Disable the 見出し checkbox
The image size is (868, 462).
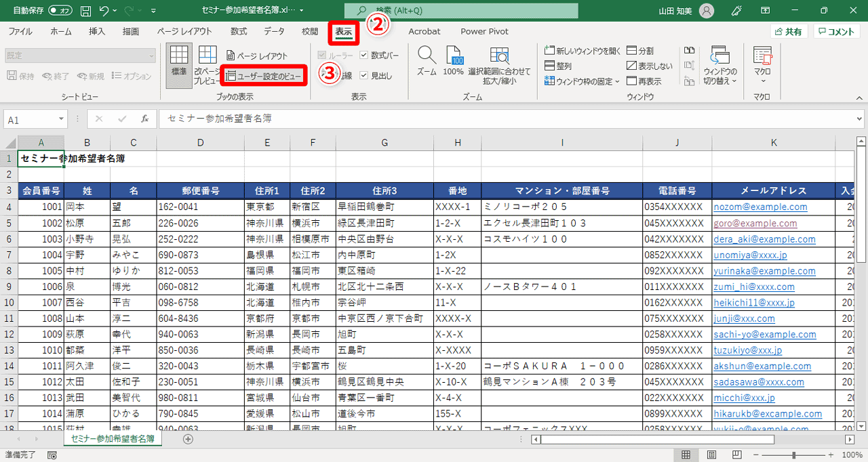tap(363, 75)
